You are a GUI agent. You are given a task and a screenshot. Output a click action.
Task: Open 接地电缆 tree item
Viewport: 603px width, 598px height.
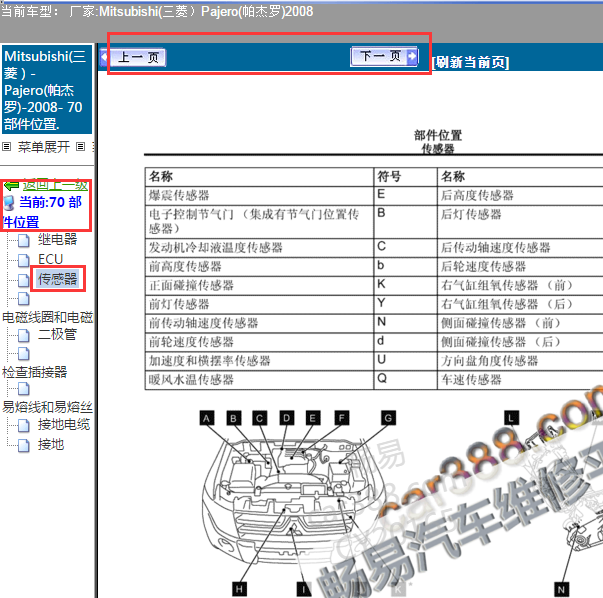click(64, 425)
